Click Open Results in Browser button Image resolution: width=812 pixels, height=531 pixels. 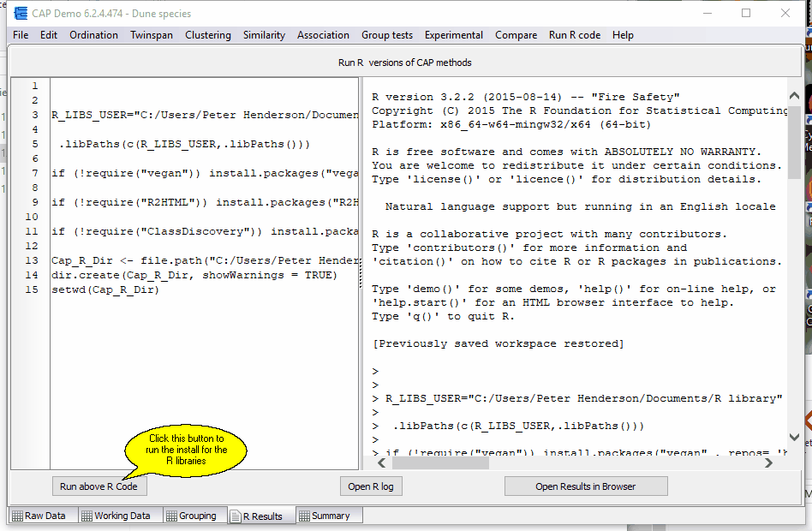point(586,486)
